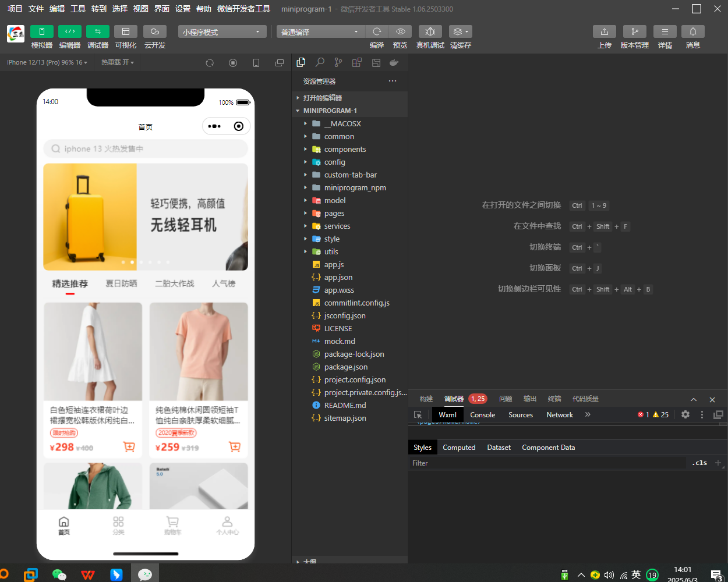Open the 项目 menu
The width and height of the screenshot is (728, 582).
tap(15, 9)
